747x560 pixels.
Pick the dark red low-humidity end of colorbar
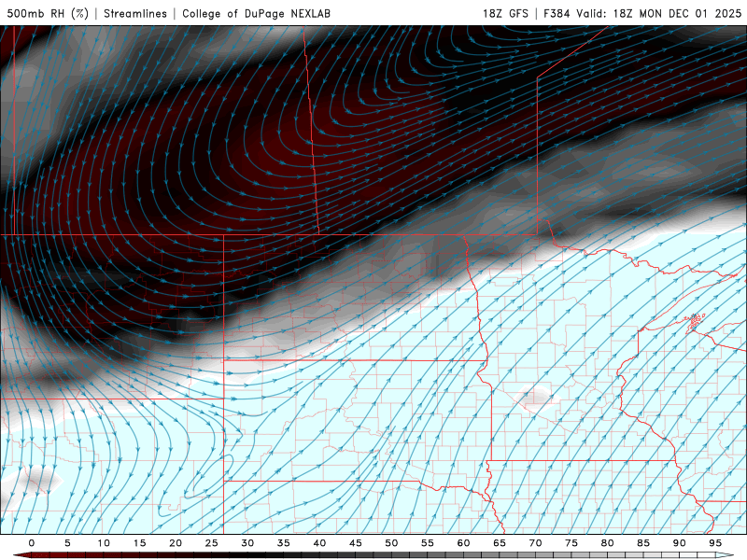[x=22, y=555]
